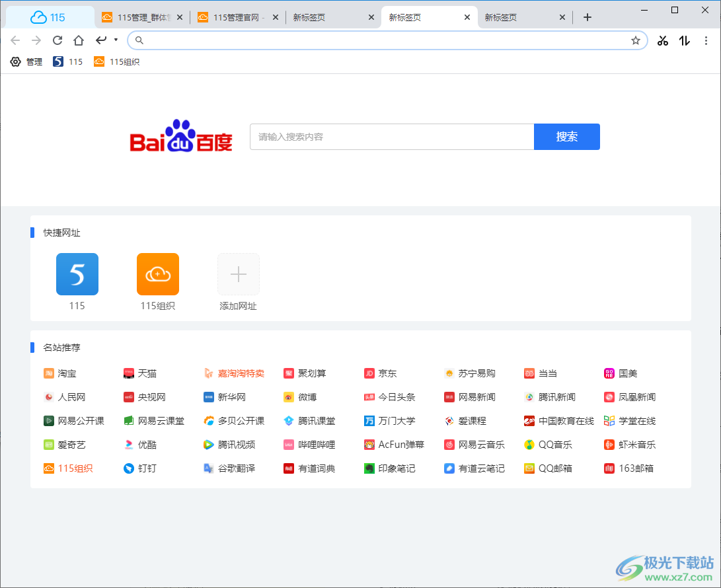Visit 央视网 from recommended sites
The image size is (721, 588).
tap(145, 397)
